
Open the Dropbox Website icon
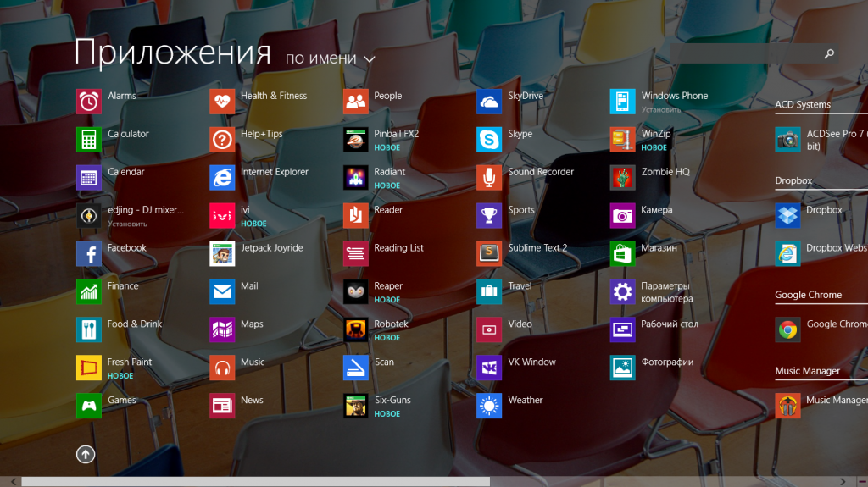[x=787, y=254]
